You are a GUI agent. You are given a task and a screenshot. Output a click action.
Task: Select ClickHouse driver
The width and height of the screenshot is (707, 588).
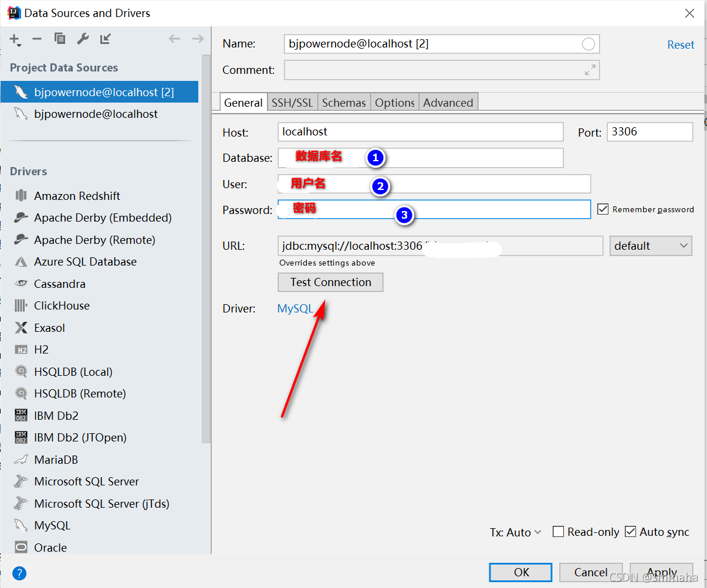(x=62, y=305)
